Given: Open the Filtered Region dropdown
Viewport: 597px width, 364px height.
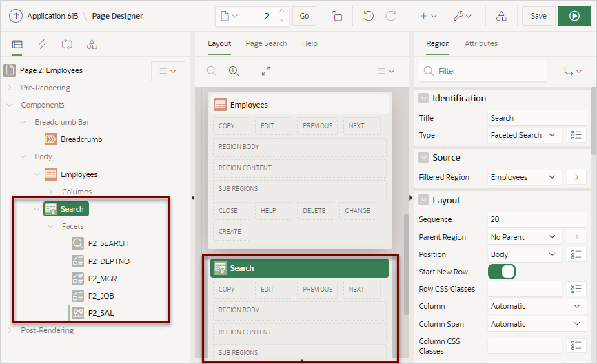Looking at the screenshot, I should click(525, 177).
